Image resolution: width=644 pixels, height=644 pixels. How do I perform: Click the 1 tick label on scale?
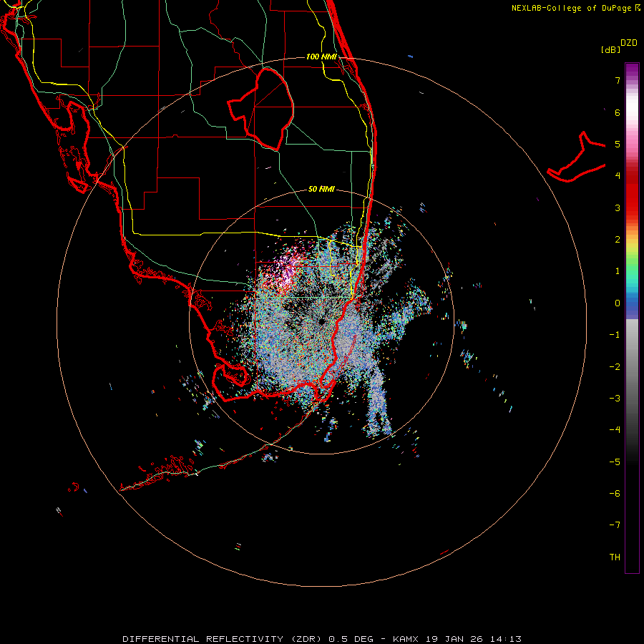(618, 271)
